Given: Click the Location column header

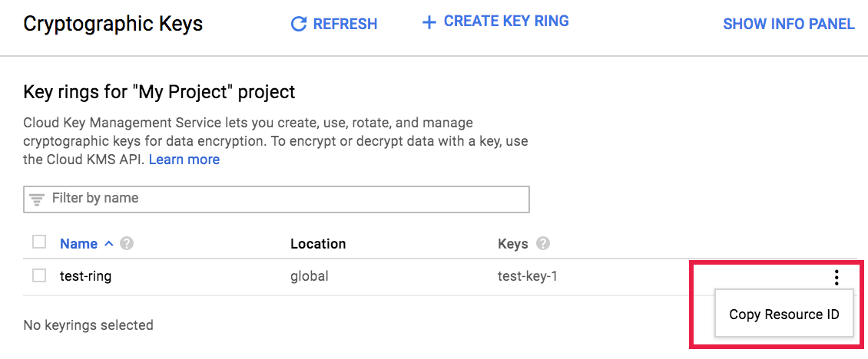Looking at the screenshot, I should point(318,244).
